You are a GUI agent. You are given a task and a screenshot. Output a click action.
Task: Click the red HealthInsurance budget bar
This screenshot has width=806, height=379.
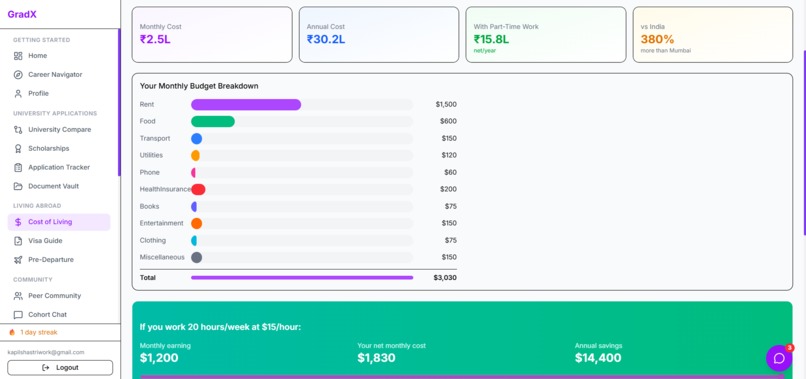click(198, 189)
